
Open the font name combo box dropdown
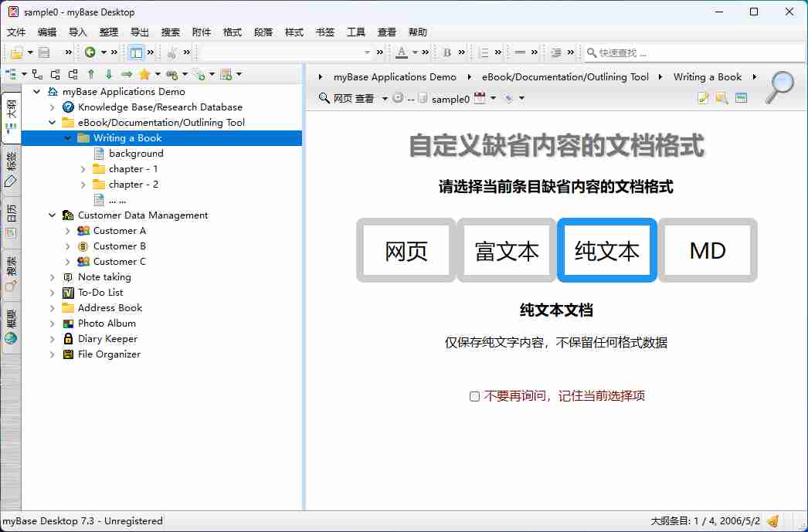(x=368, y=53)
